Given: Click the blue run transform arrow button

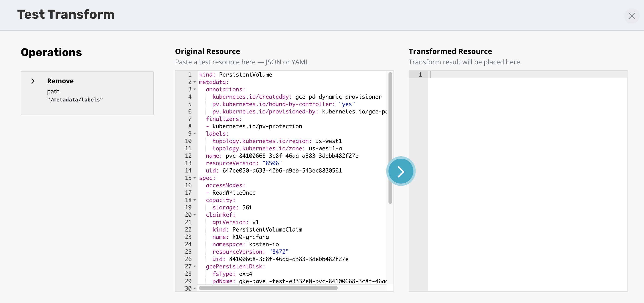Looking at the screenshot, I should click(401, 171).
